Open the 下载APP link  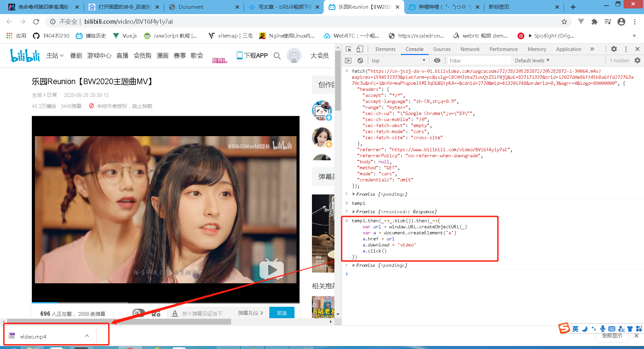coord(252,56)
